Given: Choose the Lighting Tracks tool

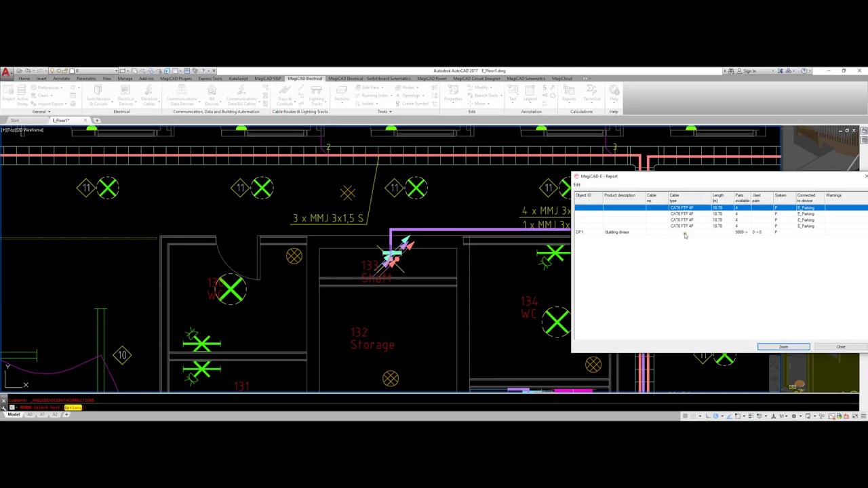Looking at the screenshot, I should [x=317, y=95].
